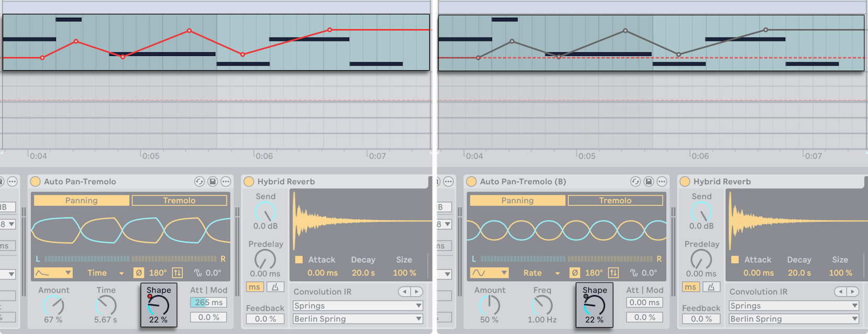The height and width of the screenshot is (334, 868).
Task: Enable predelay tempo sync beside Time-mode Auto Pan-Tremolo
Action: pos(275,287)
